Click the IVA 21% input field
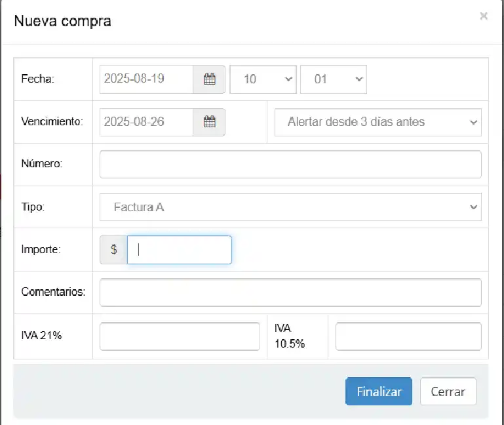 180,336
